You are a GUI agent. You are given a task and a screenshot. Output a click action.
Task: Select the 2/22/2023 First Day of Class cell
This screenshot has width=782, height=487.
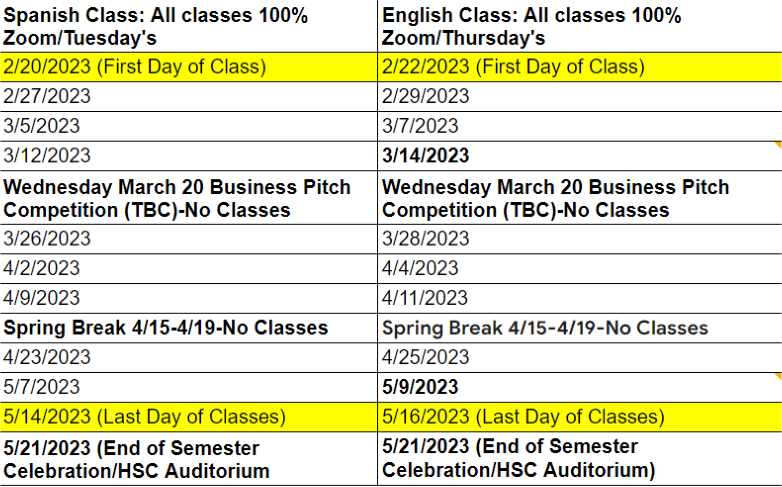580,67
